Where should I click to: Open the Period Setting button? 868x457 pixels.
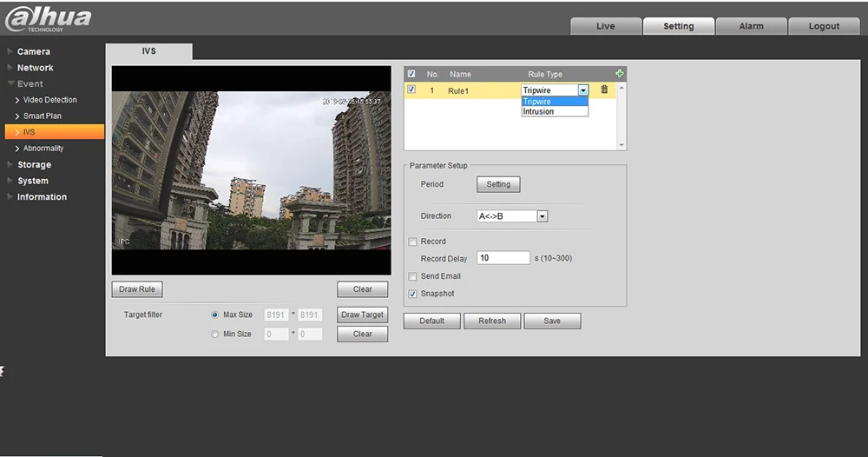pos(498,184)
